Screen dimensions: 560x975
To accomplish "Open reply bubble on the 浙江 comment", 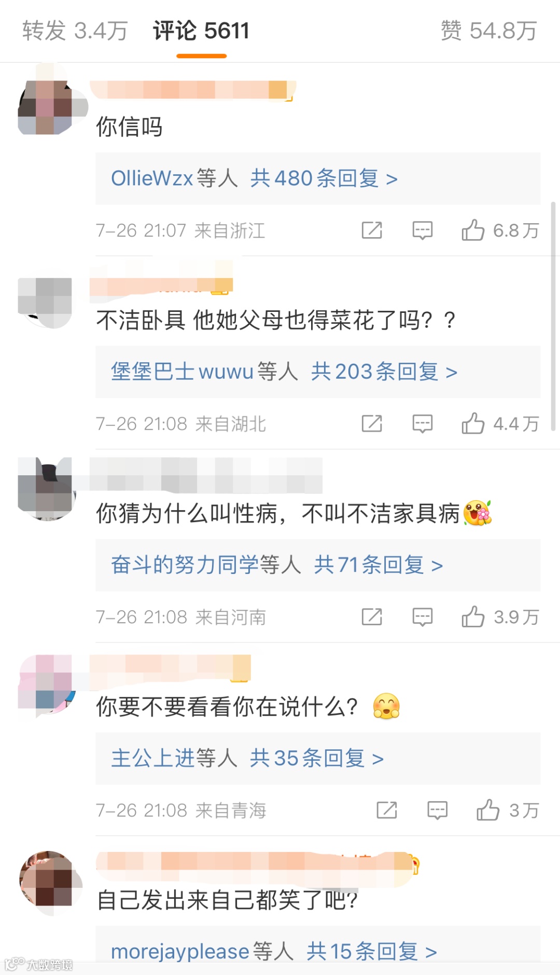I will click(423, 230).
